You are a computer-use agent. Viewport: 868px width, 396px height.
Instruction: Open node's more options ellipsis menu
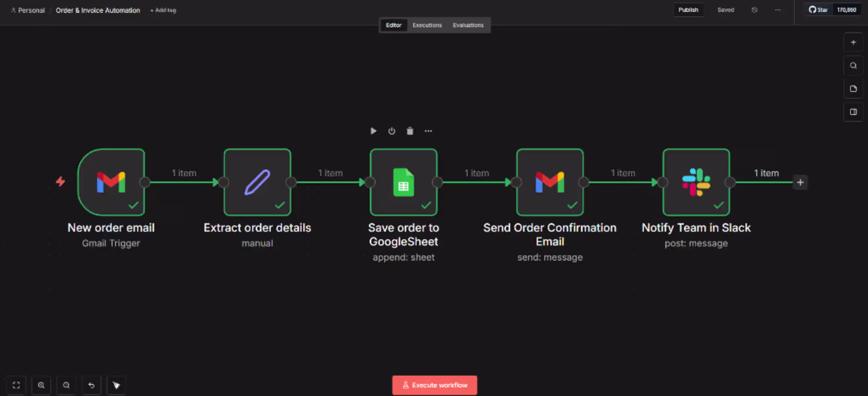click(x=428, y=131)
